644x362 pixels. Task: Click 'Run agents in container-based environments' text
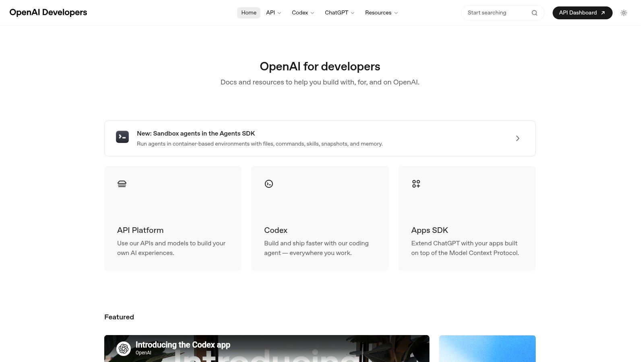(x=260, y=144)
